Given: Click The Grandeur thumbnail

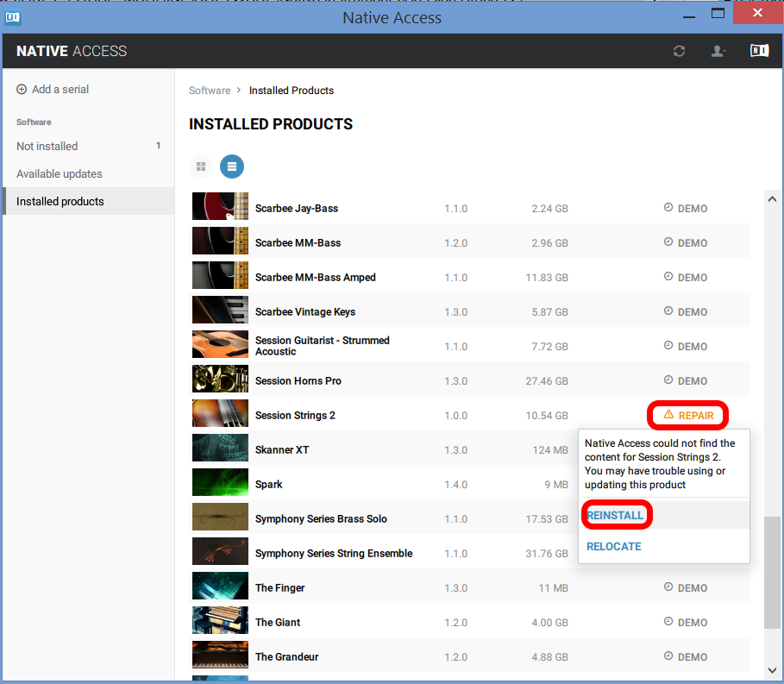Looking at the screenshot, I should click(x=220, y=655).
